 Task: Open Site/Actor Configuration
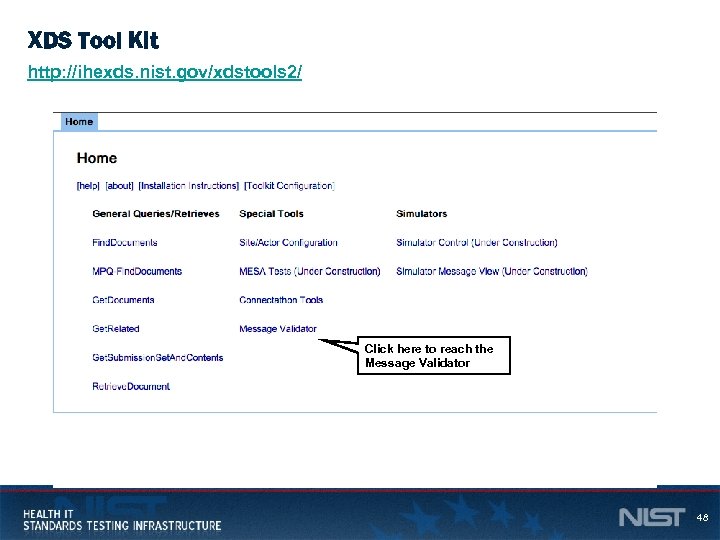pos(288,242)
